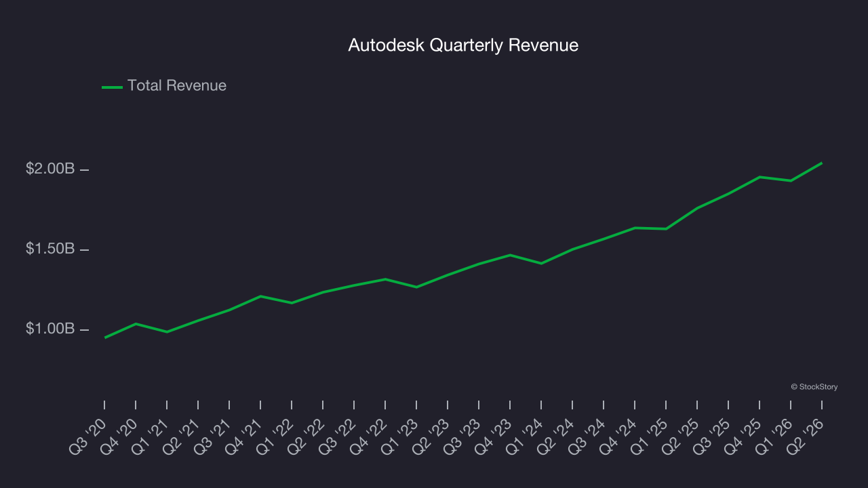The image size is (868, 488).
Task: Click the revenue line's final Q2 '26 data point
Action: pyautogui.click(x=821, y=163)
